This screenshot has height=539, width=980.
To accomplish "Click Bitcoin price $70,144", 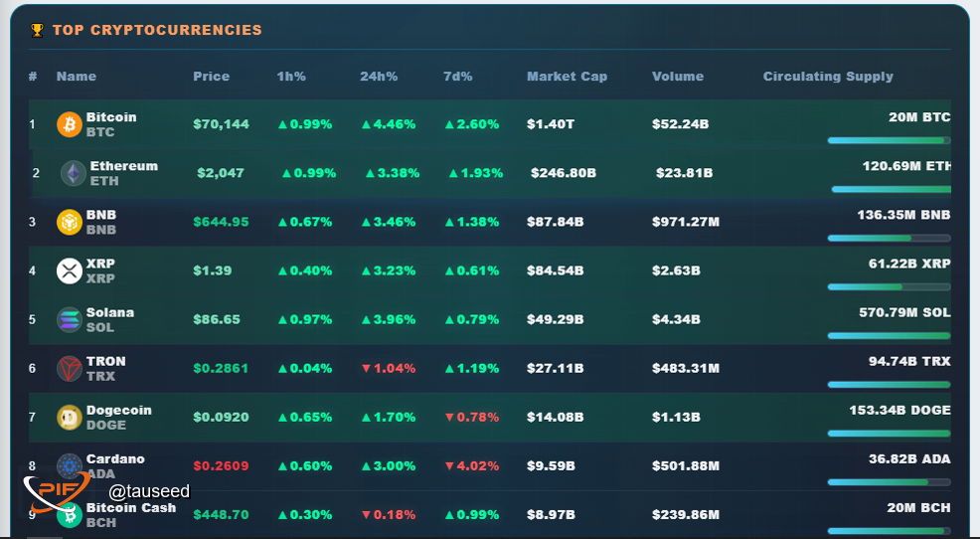I will click(222, 124).
